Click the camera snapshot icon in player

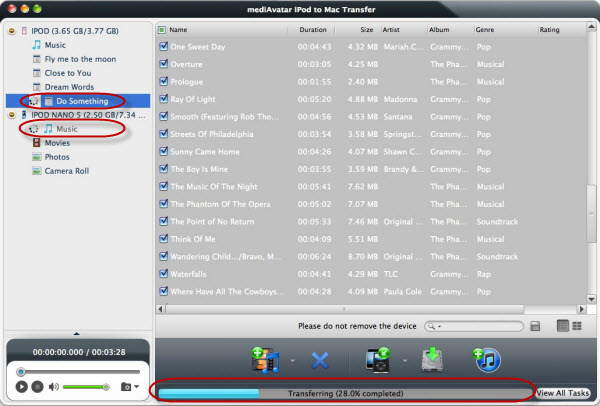tap(126, 386)
